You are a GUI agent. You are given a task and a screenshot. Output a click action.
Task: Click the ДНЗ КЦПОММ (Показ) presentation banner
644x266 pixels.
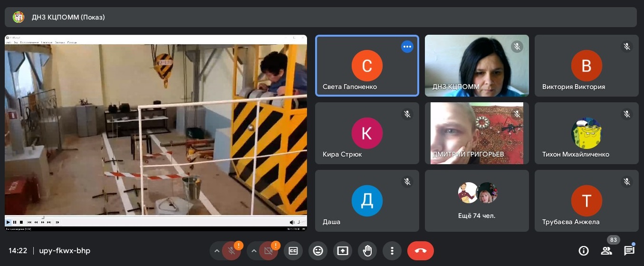coord(68,17)
